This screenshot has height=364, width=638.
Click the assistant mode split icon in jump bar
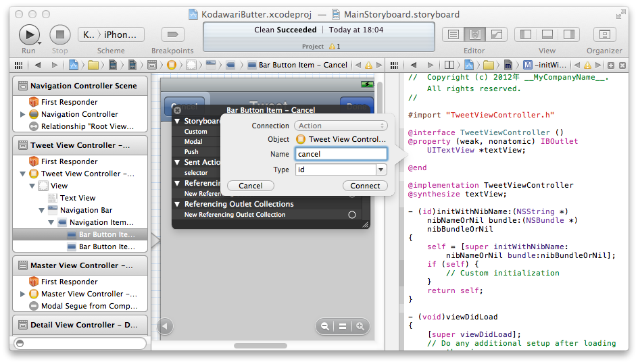point(449,65)
